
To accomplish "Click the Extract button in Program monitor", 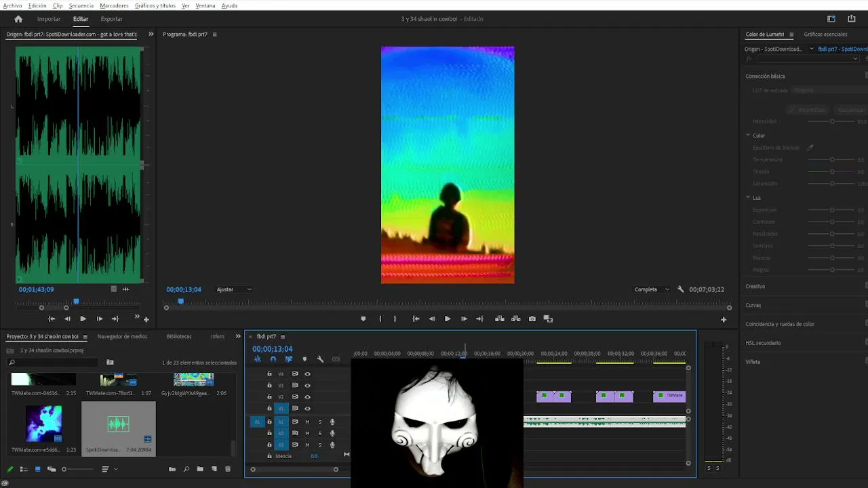I will coord(516,319).
